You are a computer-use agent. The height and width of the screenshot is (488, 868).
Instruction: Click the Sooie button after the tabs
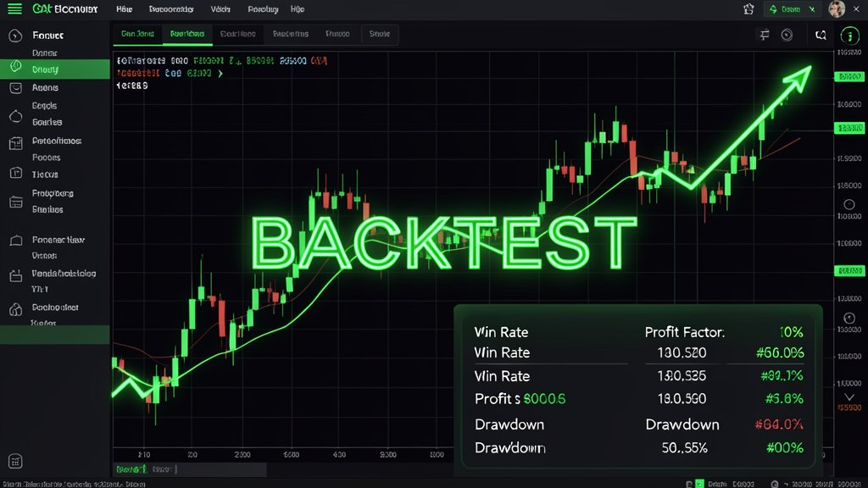click(x=380, y=34)
